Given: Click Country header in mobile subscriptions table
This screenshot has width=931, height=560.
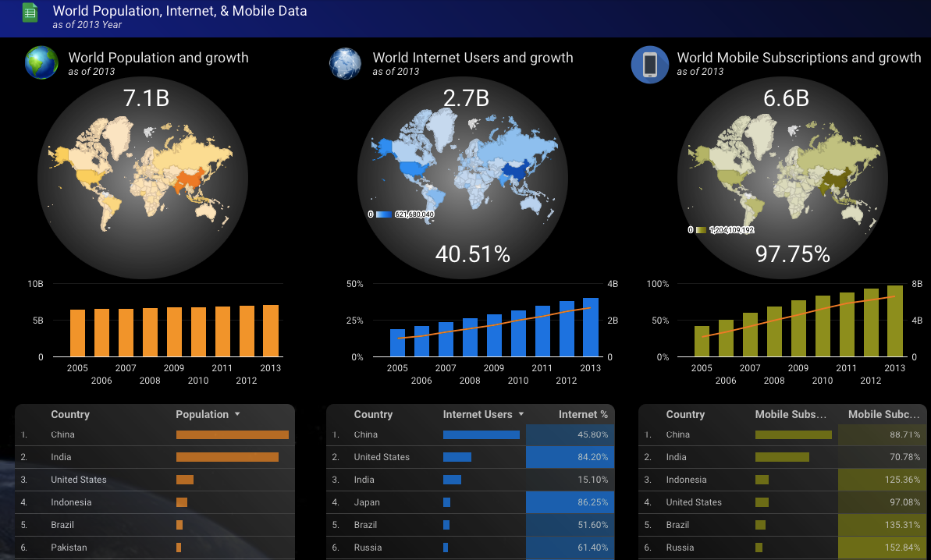Looking at the screenshot, I should pyautogui.click(x=685, y=414).
